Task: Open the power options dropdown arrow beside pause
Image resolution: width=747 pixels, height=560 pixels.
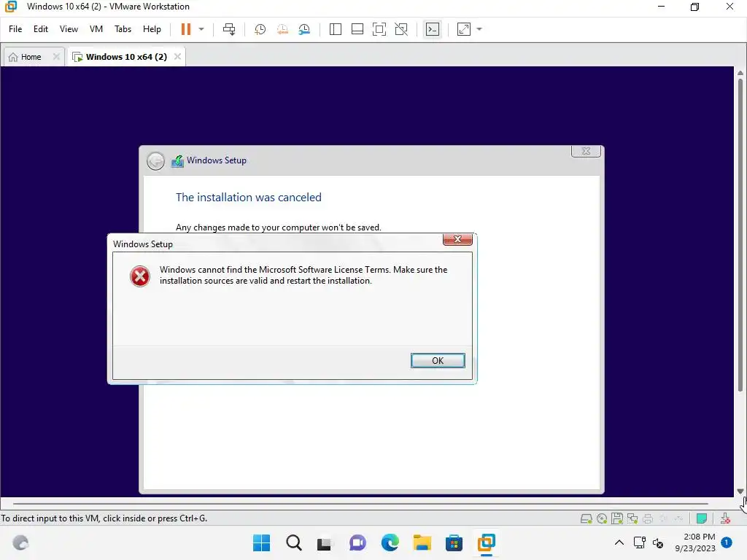Action: tap(201, 29)
